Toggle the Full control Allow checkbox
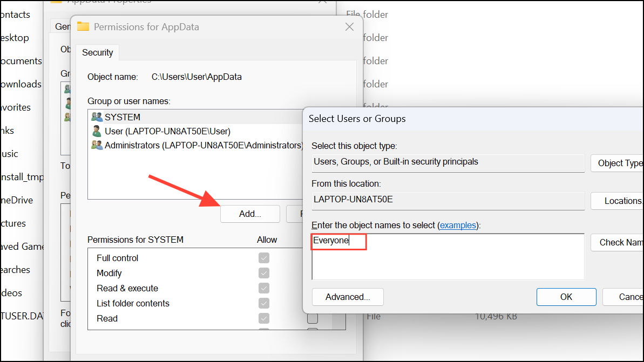644x362 pixels. (263, 258)
